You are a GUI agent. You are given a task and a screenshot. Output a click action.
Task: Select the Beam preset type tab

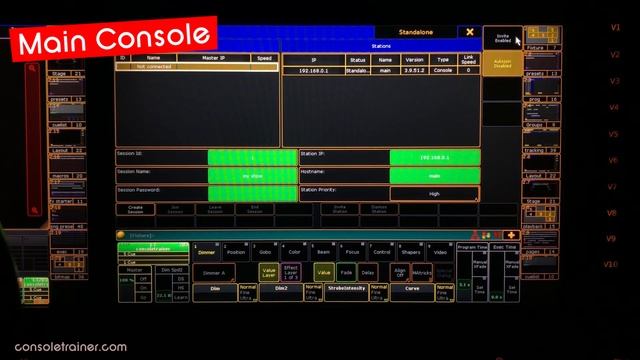click(x=323, y=252)
